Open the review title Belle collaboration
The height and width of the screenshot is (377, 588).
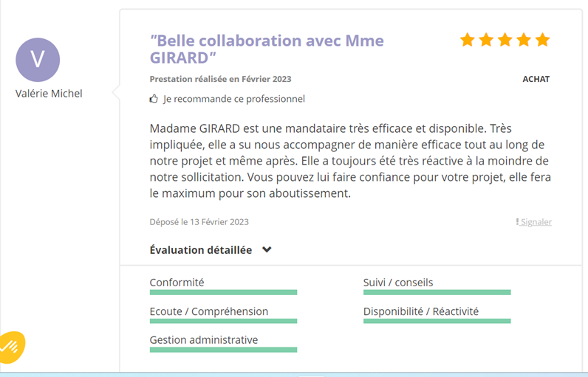point(267,49)
